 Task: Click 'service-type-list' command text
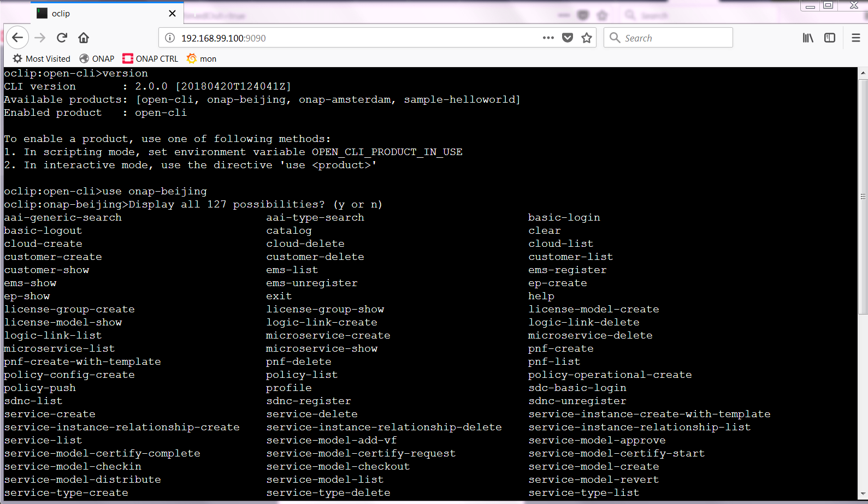(x=584, y=493)
